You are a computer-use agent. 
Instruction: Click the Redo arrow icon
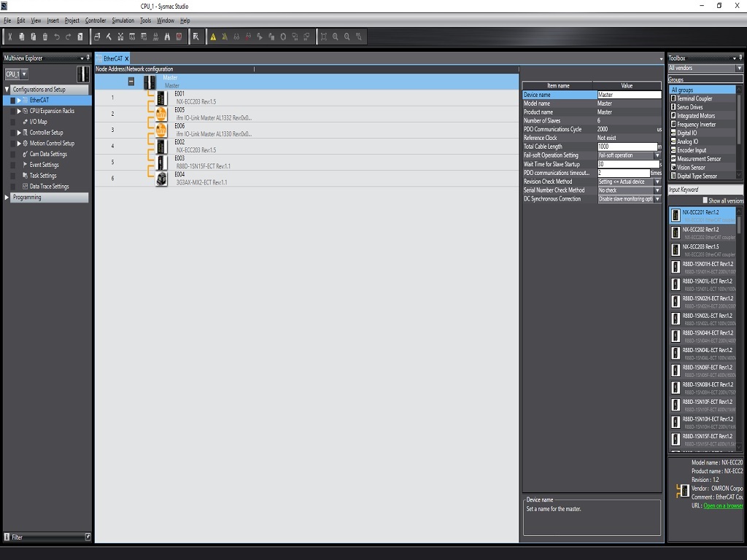pos(69,36)
